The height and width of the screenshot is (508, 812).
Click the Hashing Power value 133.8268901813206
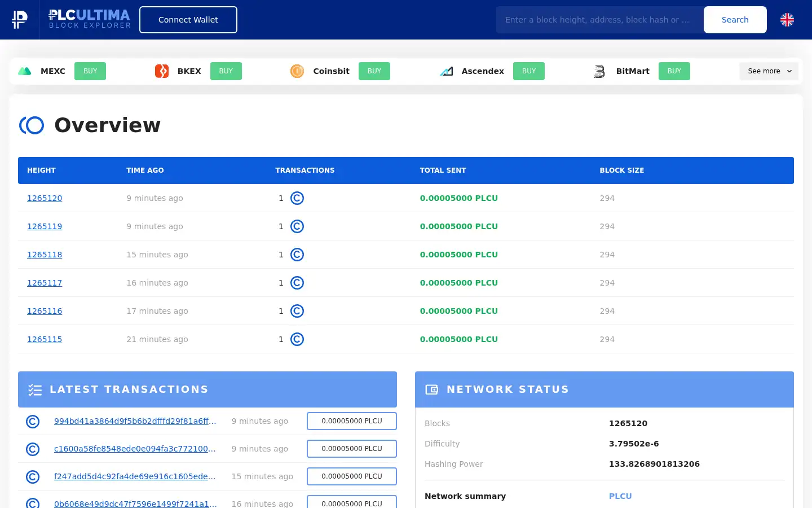click(654, 464)
